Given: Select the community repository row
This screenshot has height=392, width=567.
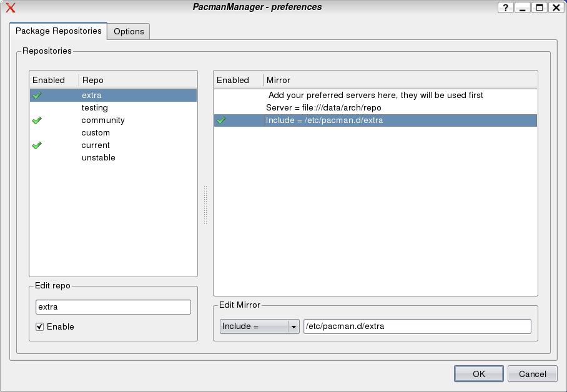Looking at the screenshot, I should click(x=113, y=120).
